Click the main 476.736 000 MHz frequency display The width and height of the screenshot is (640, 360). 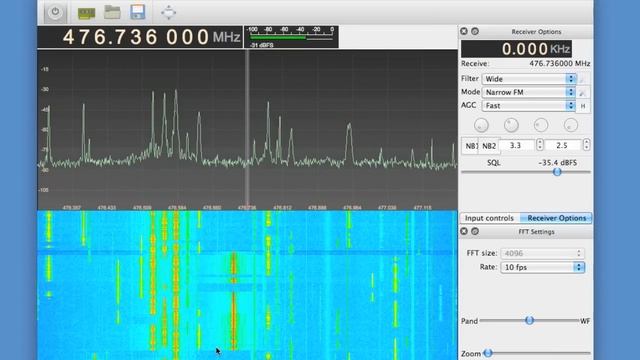tap(140, 37)
